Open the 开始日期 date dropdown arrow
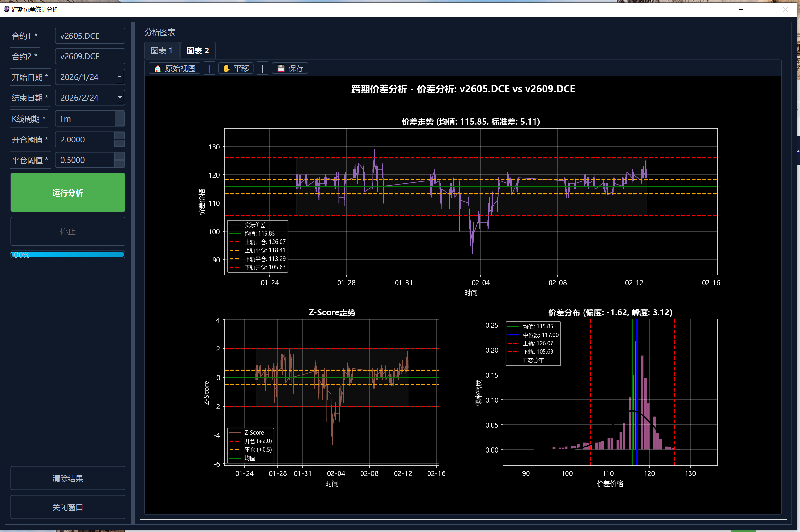800x532 pixels. [x=119, y=77]
